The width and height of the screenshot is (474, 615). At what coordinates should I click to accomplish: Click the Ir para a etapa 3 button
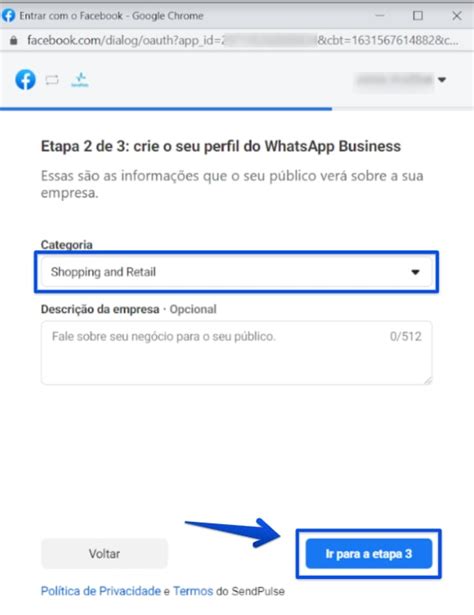[x=369, y=553]
